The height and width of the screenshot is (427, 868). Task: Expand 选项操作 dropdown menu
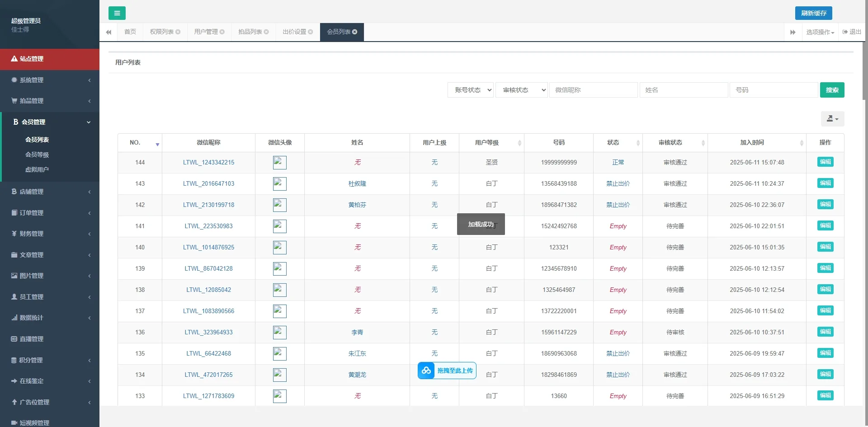pyautogui.click(x=820, y=32)
